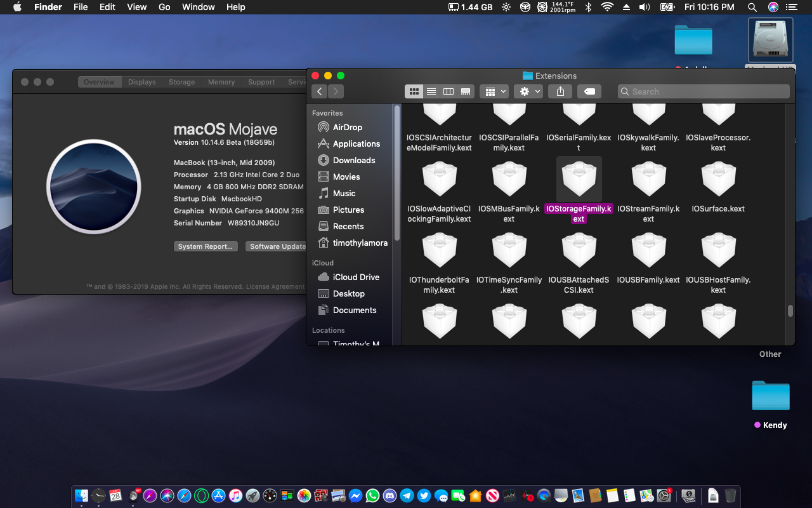This screenshot has width=812, height=508.
Task: Open Spotlight search in menu bar
Action: pyautogui.click(x=752, y=7)
